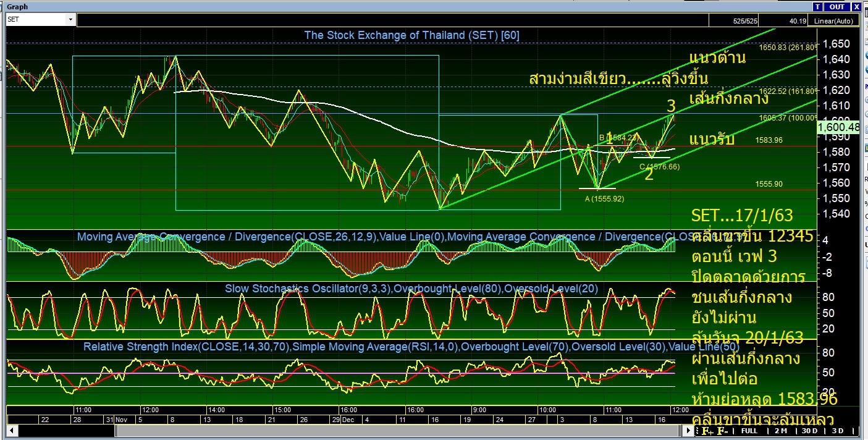Click the chart title 'The Stock Exchange of Thailand (SET) [60]'
The height and width of the screenshot is (440, 868).
click(x=411, y=35)
